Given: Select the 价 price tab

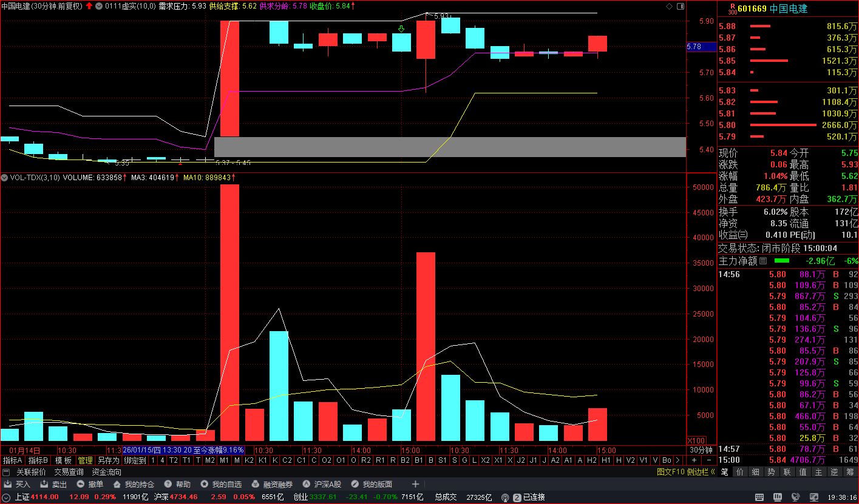Looking at the screenshot, I should (740, 472).
